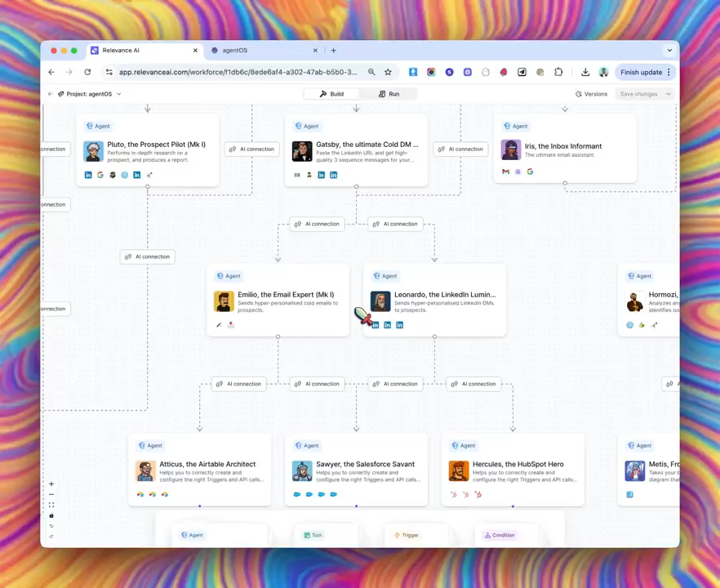
Task: Click first Salesforce icon on Sawyer card
Action: (296, 494)
